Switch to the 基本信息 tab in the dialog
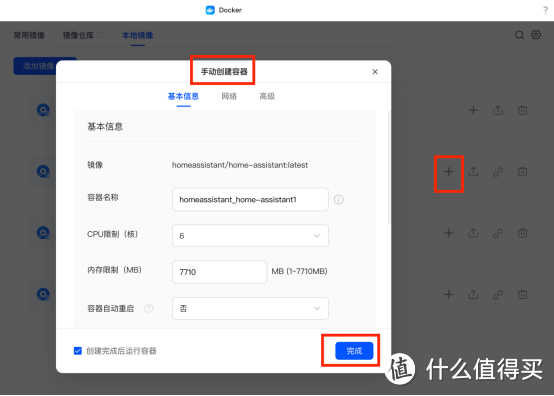This screenshot has height=396, width=554. coord(183,96)
